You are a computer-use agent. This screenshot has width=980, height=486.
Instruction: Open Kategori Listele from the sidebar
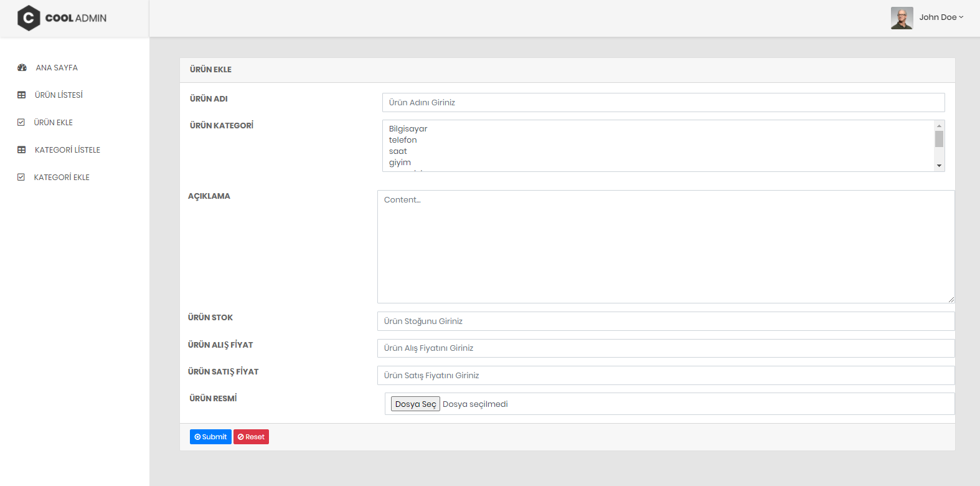tap(67, 150)
